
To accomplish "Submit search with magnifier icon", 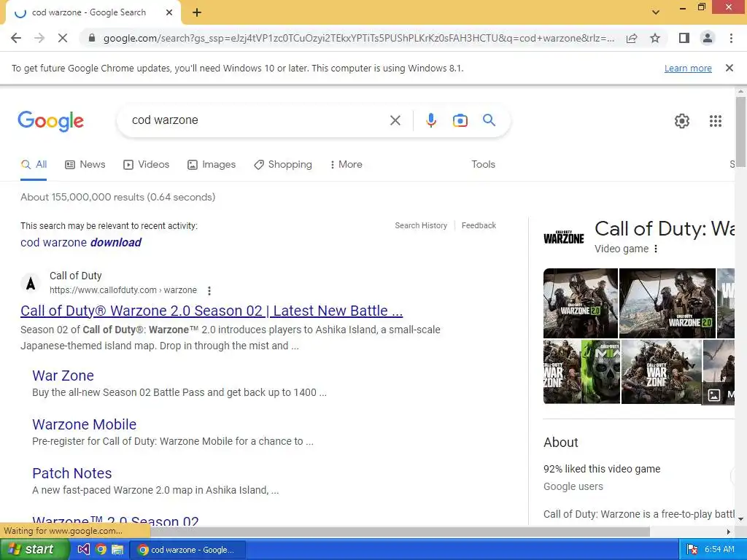I will [489, 120].
